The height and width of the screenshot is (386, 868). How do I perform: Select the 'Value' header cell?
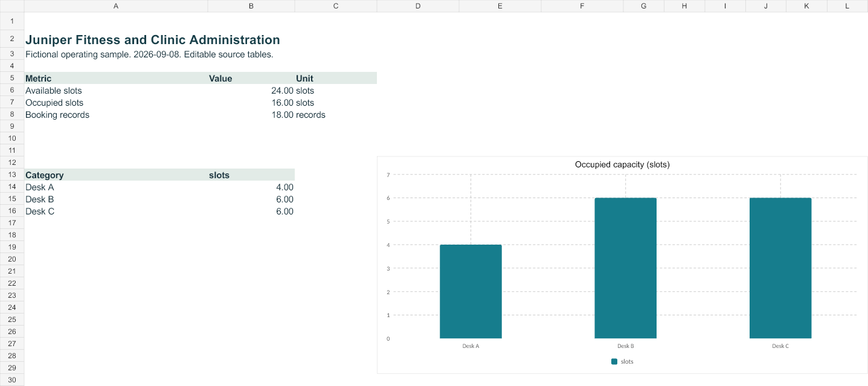point(251,79)
